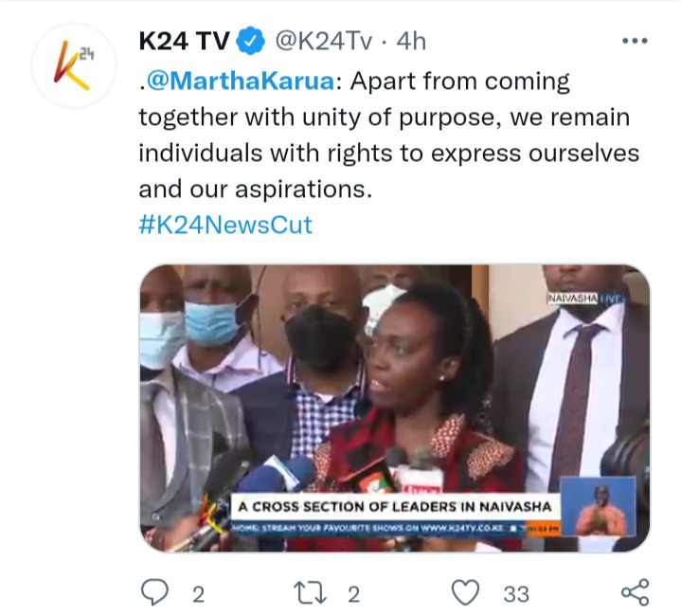This screenshot has height=616, width=681.
Task: Play the Naivasha leaders video thumbnail
Action: pos(394,408)
